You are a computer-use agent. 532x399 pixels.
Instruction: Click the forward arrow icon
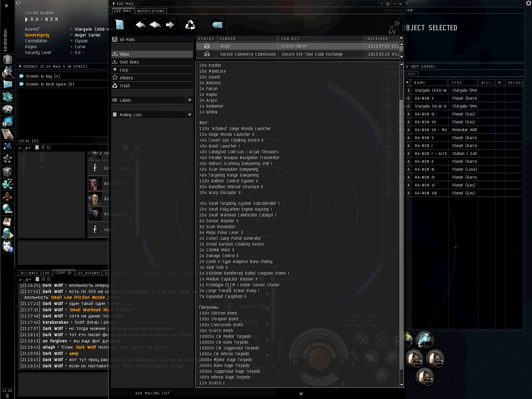[x=170, y=25]
